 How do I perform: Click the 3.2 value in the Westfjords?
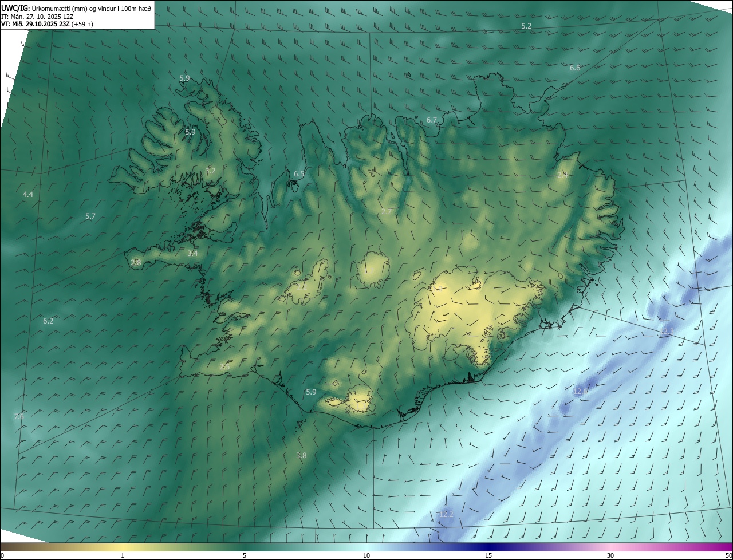tap(210, 171)
